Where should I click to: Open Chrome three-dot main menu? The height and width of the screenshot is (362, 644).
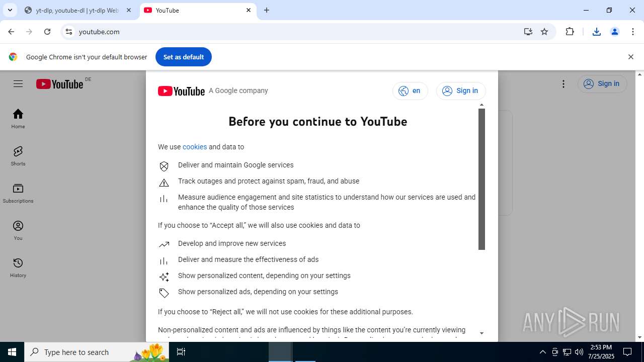(x=632, y=32)
